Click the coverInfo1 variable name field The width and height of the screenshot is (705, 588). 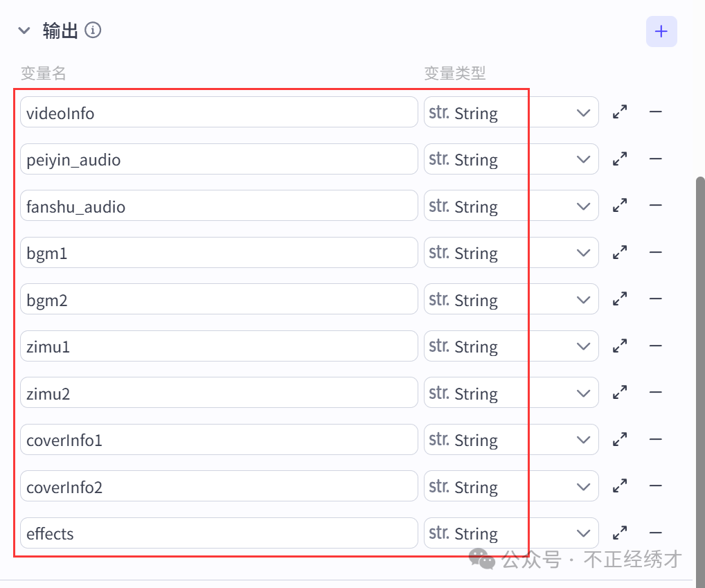coord(219,440)
